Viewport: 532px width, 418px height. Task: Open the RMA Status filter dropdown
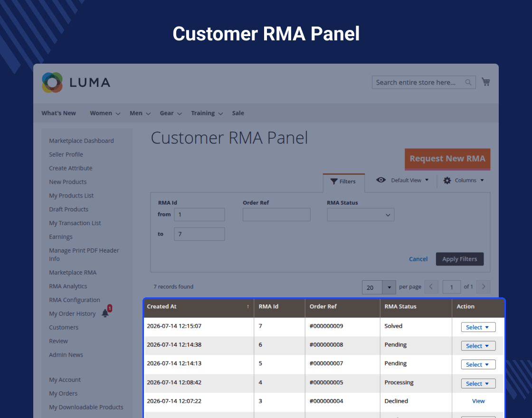tap(361, 215)
